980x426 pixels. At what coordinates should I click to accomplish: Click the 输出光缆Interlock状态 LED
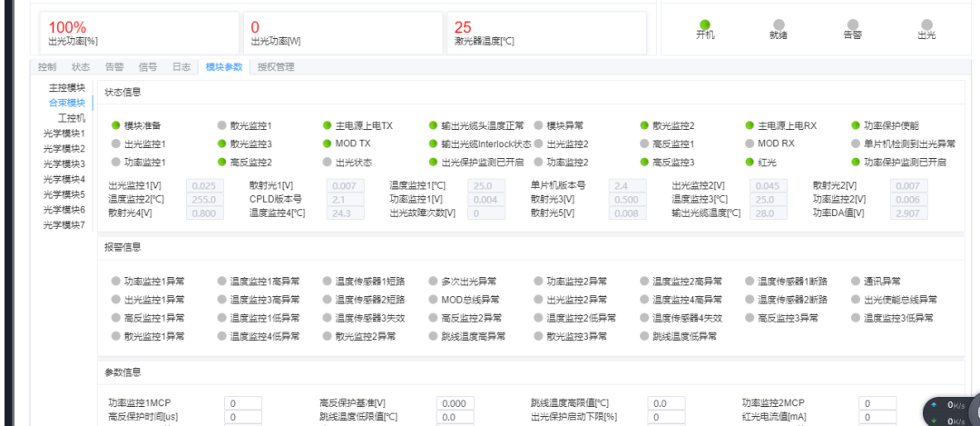pyautogui.click(x=433, y=144)
